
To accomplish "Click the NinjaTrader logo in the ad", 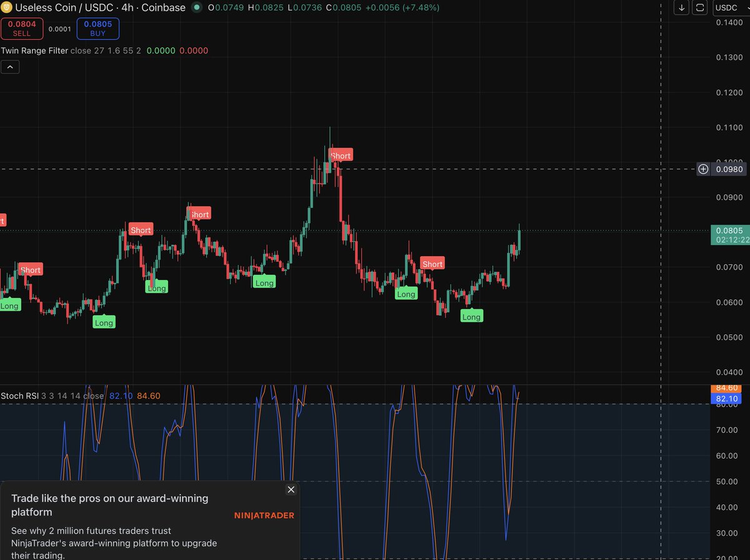I will [264, 516].
